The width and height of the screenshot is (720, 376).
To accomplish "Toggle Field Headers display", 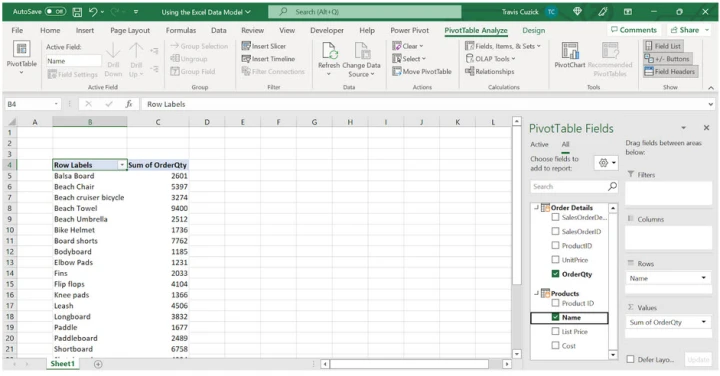I will pyautogui.click(x=669, y=72).
